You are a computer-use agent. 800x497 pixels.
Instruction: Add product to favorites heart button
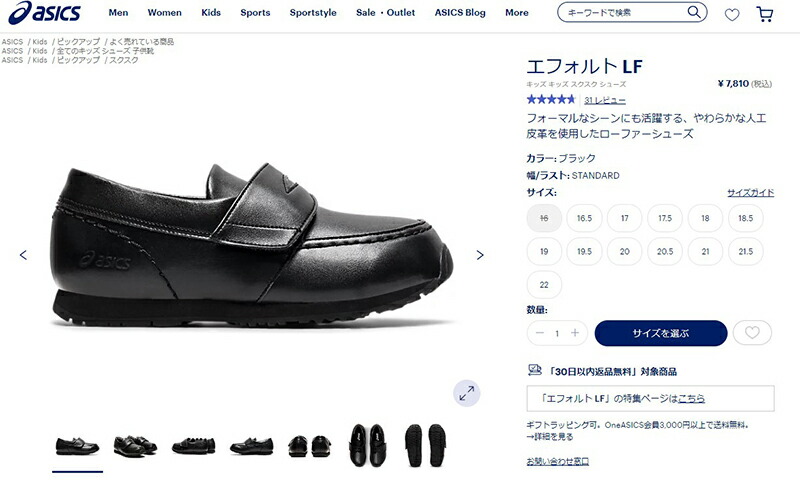point(752,333)
